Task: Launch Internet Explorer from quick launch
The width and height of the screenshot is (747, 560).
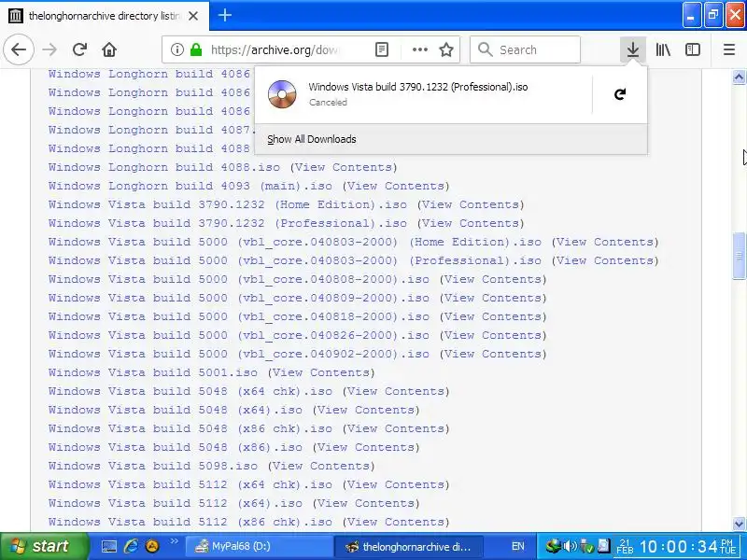Action: click(x=131, y=546)
